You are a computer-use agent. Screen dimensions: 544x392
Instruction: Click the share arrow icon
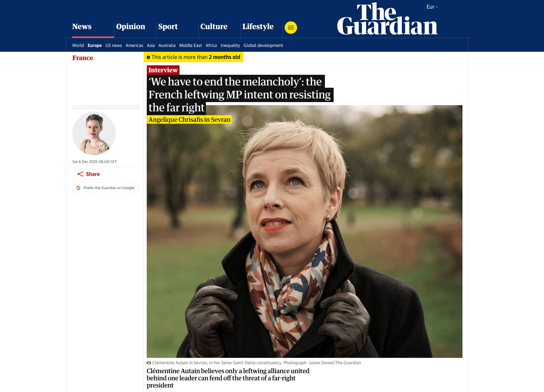tap(80, 174)
